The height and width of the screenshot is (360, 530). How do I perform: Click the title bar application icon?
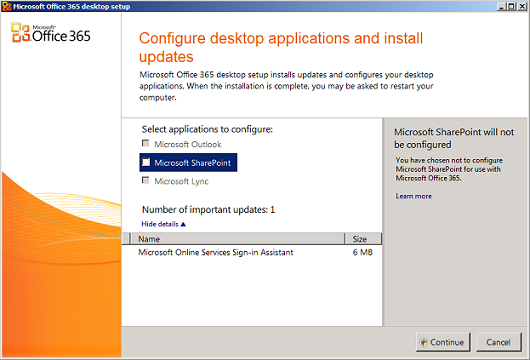(x=7, y=6)
